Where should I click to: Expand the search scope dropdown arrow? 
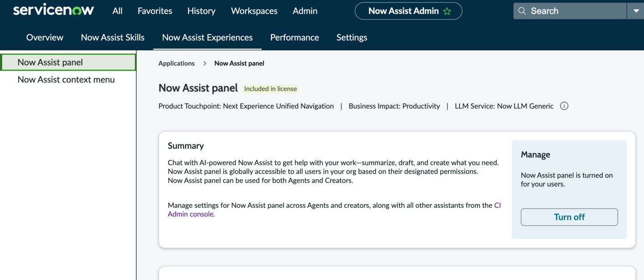[x=636, y=11]
